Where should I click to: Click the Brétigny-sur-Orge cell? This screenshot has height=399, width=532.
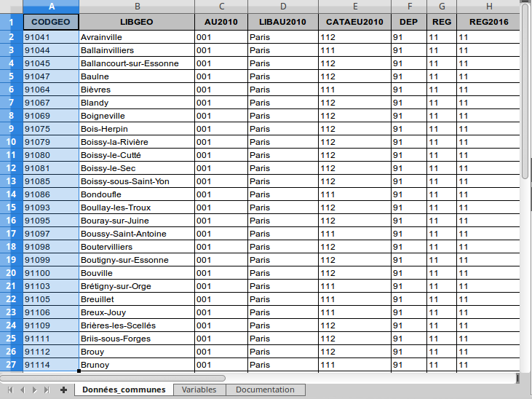(136, 286)
